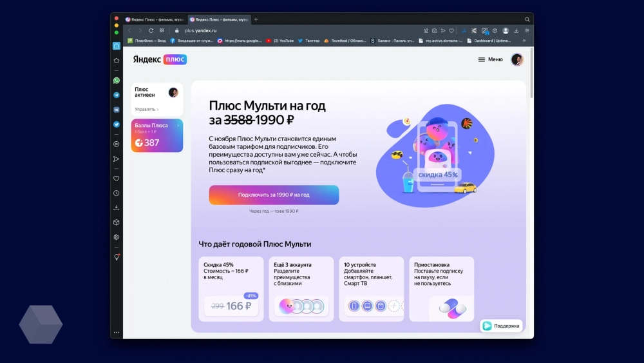Open Easy Setup sliders icon

[527, 31]
